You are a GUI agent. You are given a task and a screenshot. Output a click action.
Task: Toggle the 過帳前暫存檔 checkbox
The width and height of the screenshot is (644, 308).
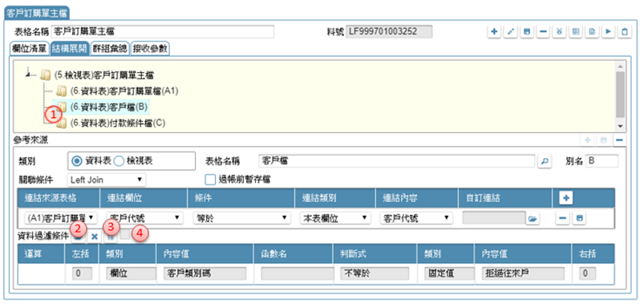pyautogui.click(x=210, y=180)
